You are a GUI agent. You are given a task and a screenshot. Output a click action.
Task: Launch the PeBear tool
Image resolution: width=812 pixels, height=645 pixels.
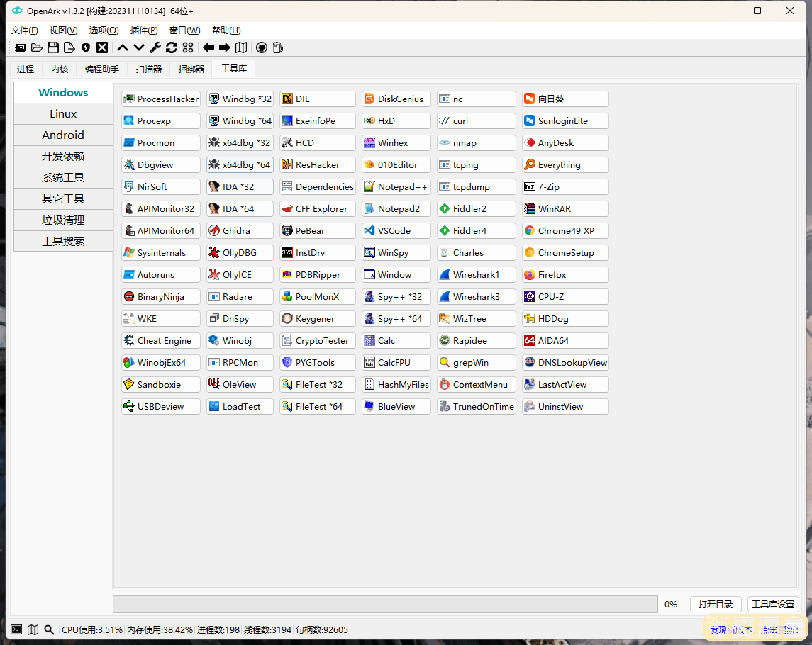click(x=318, y=231)
